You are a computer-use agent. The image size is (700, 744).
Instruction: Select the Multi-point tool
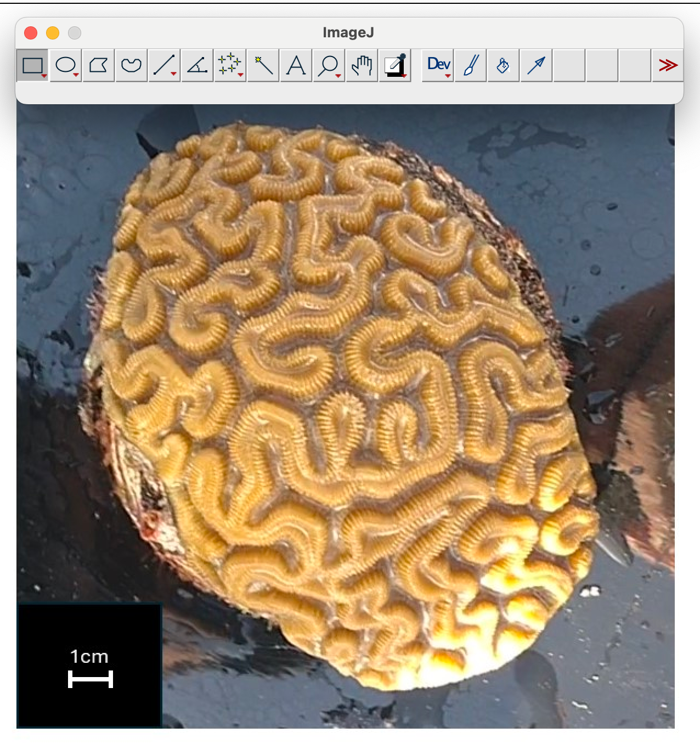point(229,65)
